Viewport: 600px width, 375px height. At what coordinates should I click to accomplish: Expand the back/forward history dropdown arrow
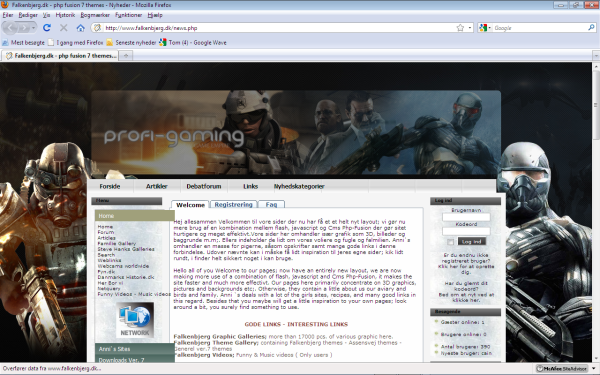(34, 28)
